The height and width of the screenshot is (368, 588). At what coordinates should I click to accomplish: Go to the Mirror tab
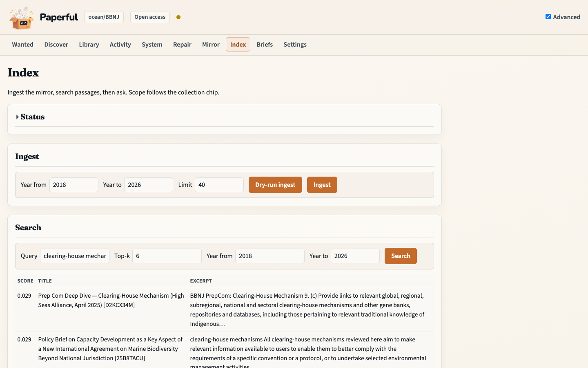pos(211,45)
